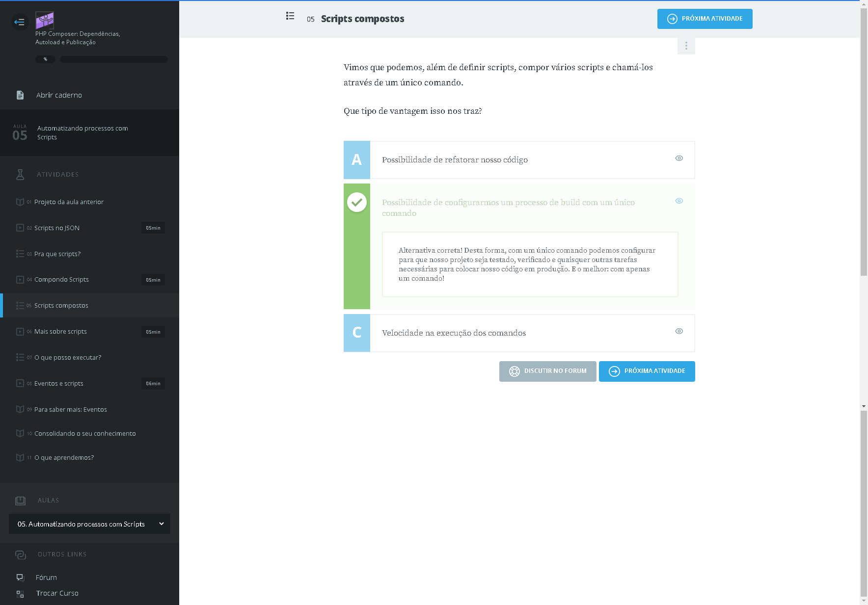Reveal explanation for option A eye icon
Screen dimensions: 868x605
(679, 158)
